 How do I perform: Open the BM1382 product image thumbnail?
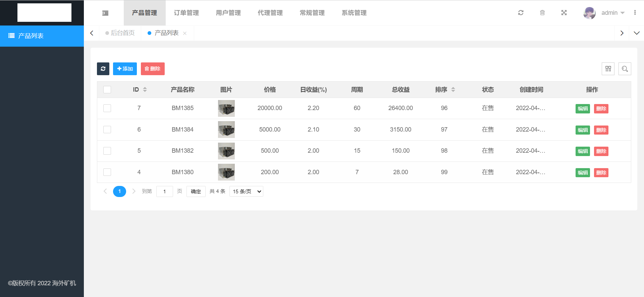click(226, 151)
